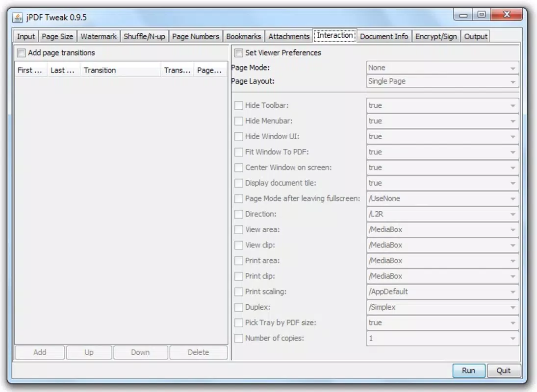Viewport: 537px width, 392px height.
Task: Enable the Duplex checkbox
Action: (239, 307)
